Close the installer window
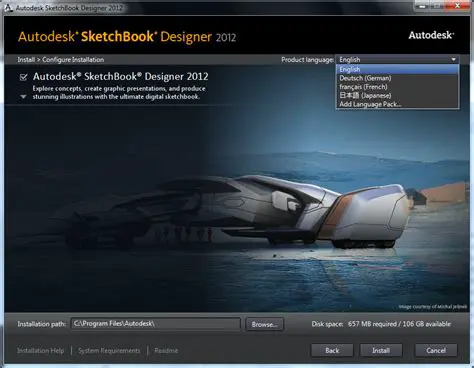474x368 pixels. point(458,6)
